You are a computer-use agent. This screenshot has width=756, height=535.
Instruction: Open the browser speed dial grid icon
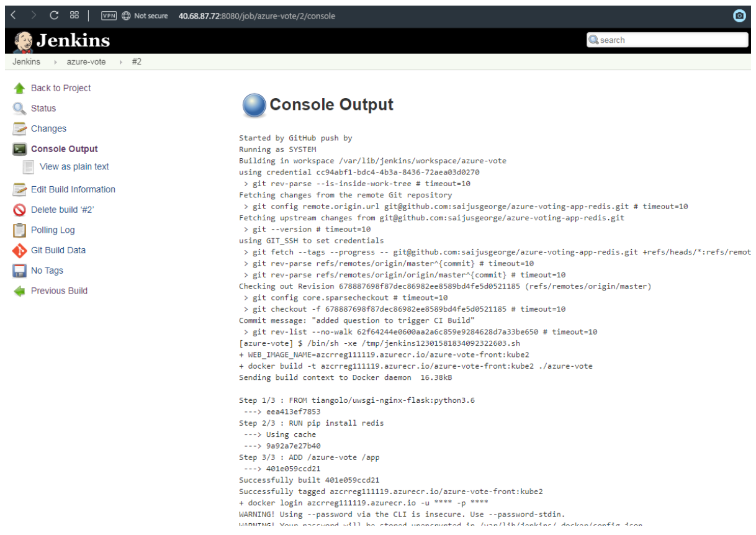coord(74,16)
